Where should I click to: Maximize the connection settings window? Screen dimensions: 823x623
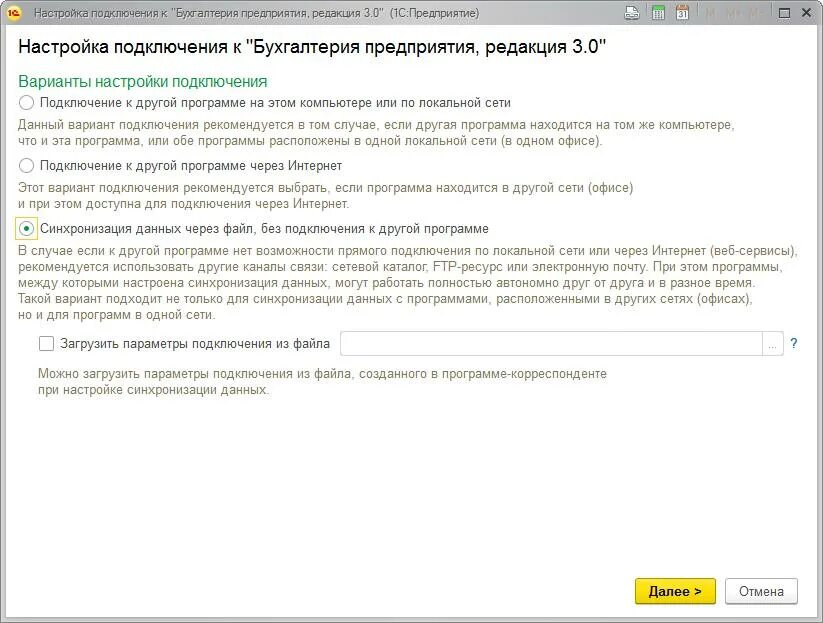(784, 13)
